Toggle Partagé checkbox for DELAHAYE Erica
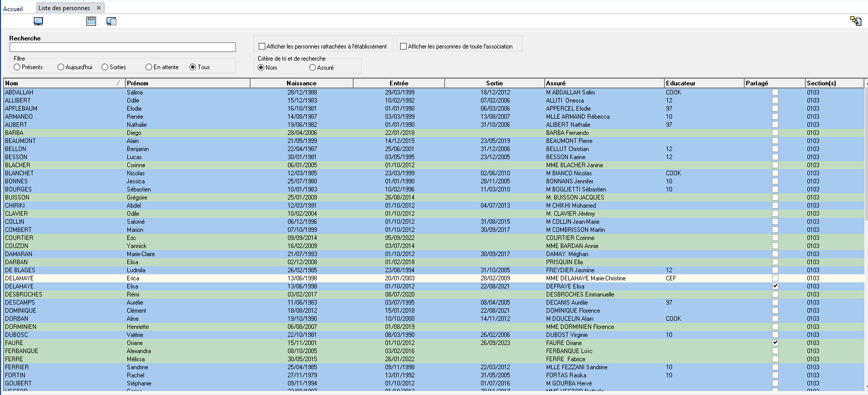 point(775,278)
